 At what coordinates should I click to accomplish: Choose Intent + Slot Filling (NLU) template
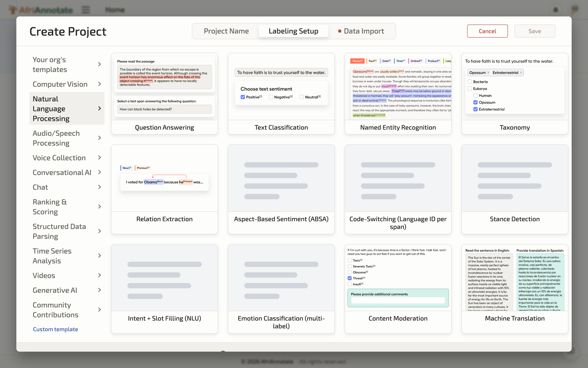pyautogui.click(x=165, y=289)
